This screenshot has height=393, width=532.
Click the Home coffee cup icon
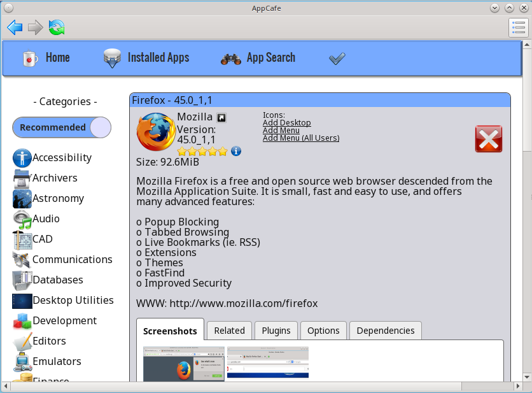tap(30, 58)
